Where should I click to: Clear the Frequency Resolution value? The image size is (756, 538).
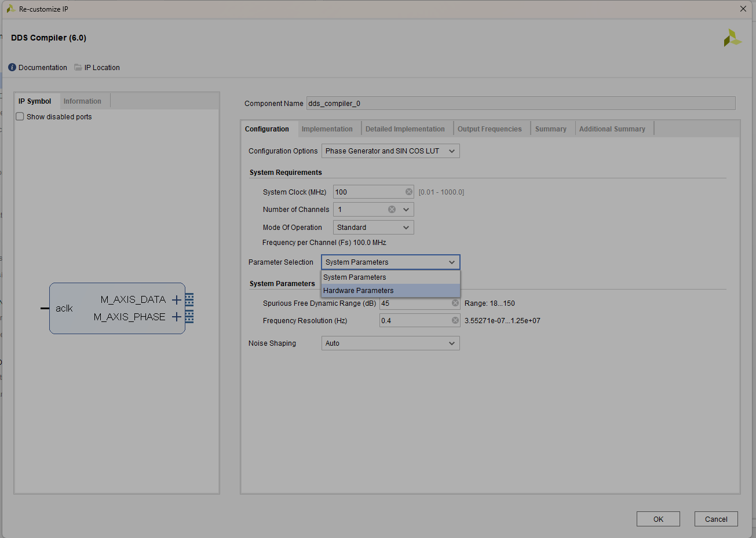(x=455, y=320)
